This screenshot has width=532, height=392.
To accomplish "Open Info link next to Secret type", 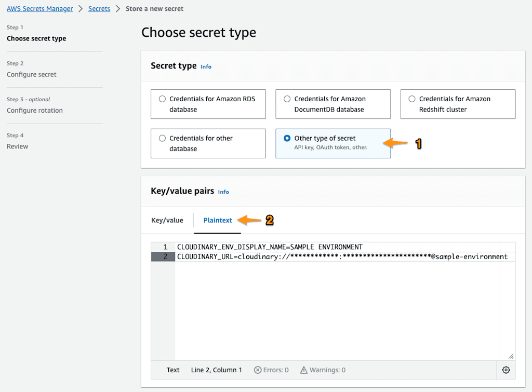I will (x=206, y=67).
